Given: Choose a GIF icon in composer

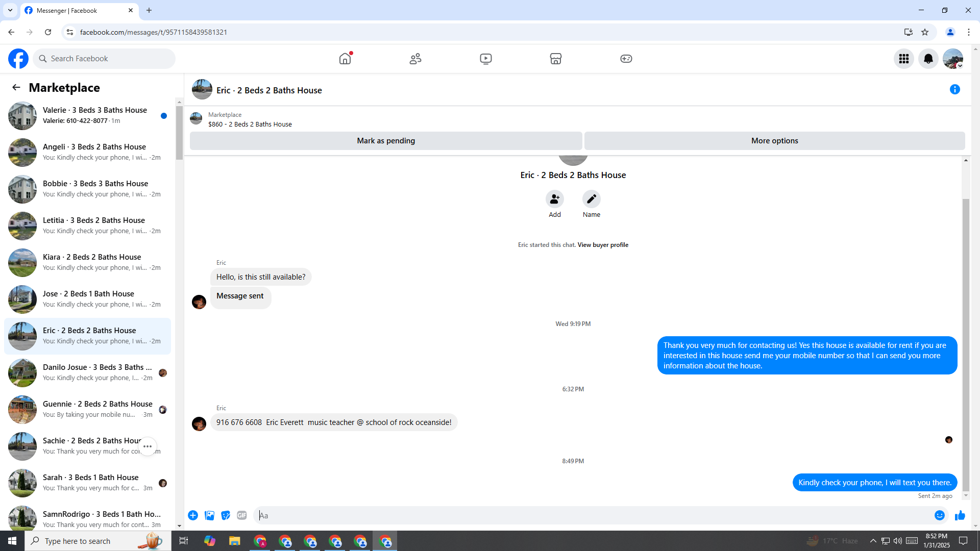Looking at the screenshot, I should click(242, 515).
